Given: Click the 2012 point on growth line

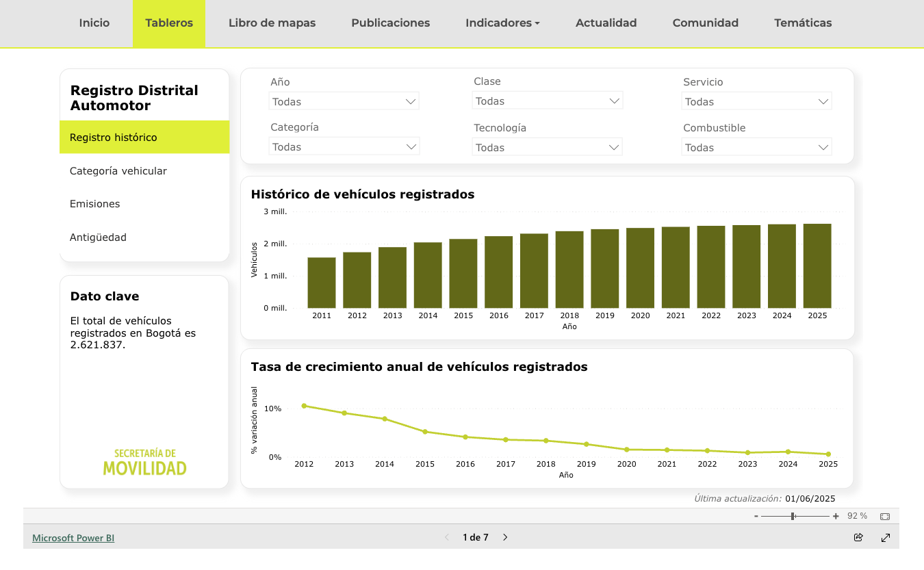Looking at the screenshot, I should [304, 406].
